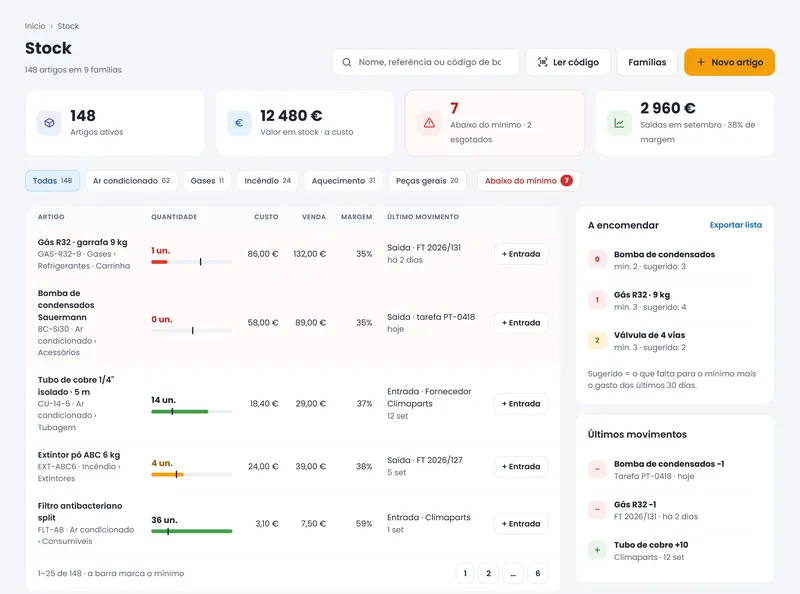The height and width of the screenshot is (594, 800).
Task: Click the Exportar lista link
Action: [x=736, y=225]
